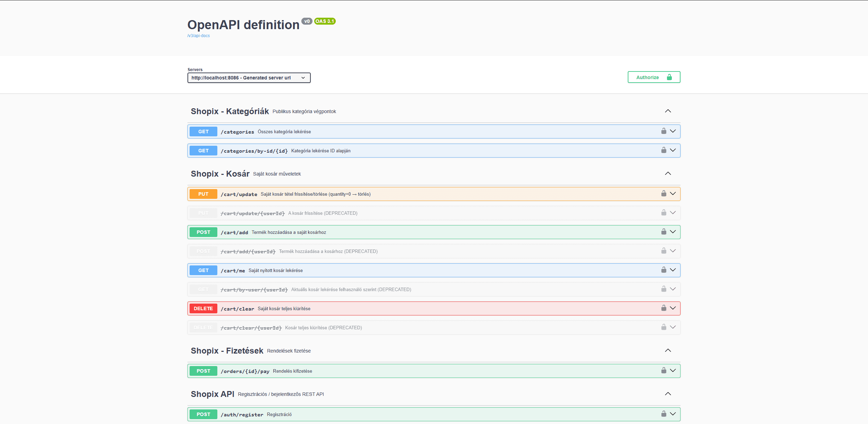Screen dimensions: 868x424
Task: Click lock icon on DELETE /cart/clear row
Action: click(663, 308)
